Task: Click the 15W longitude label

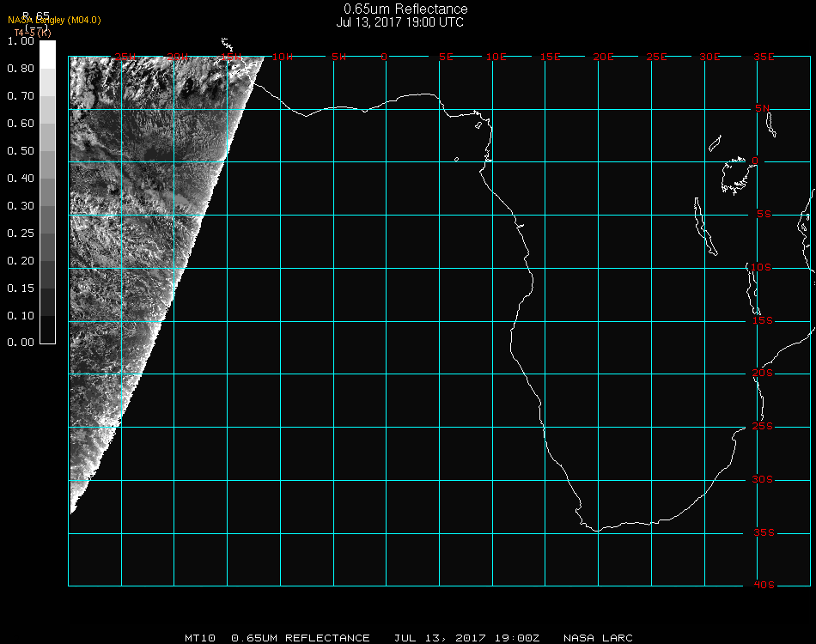Action: click(x=230, y=58)
